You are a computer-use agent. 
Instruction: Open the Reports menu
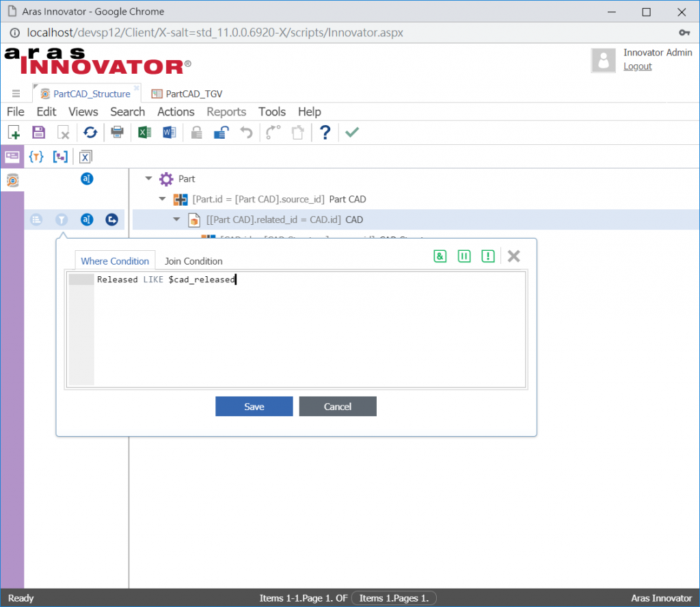(x=226, y=111)
